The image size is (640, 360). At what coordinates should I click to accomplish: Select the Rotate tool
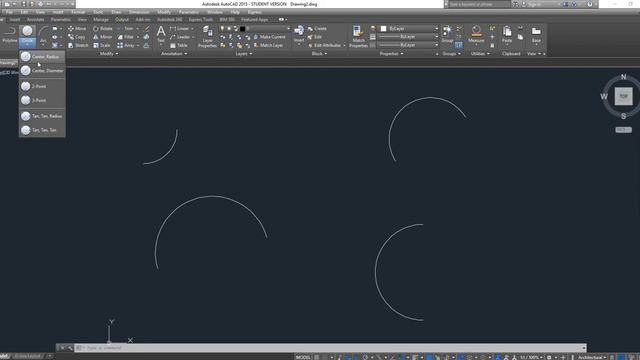click(103, 29)
